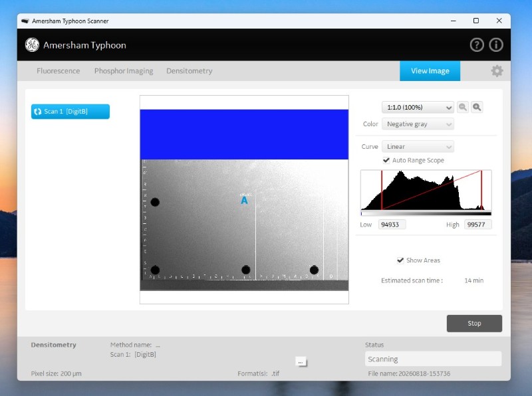Open the Color Negative gray dropdown

coord(418,124)
